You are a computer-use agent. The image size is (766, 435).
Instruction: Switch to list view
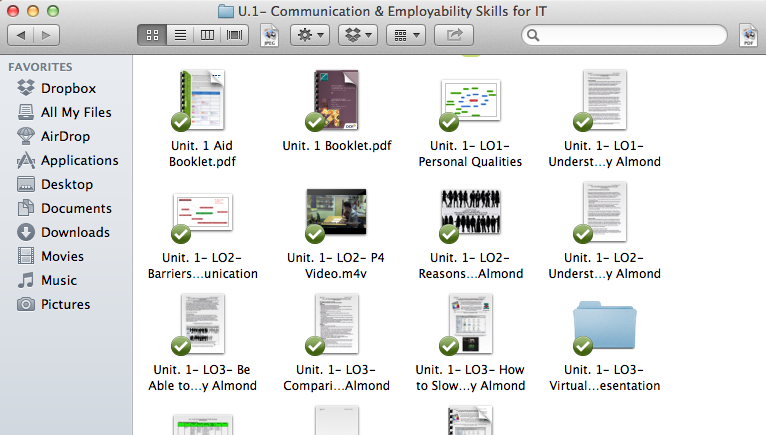(180, 35)
